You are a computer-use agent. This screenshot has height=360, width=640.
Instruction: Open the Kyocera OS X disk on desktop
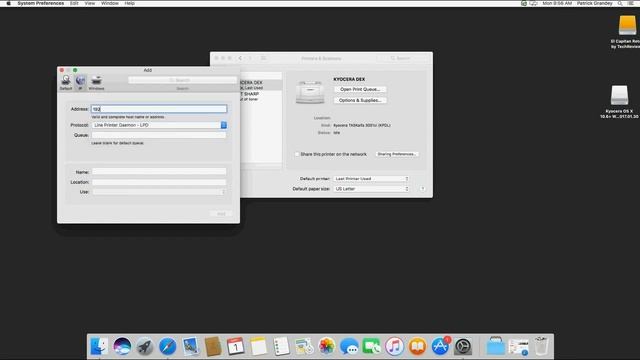[619, 95]
